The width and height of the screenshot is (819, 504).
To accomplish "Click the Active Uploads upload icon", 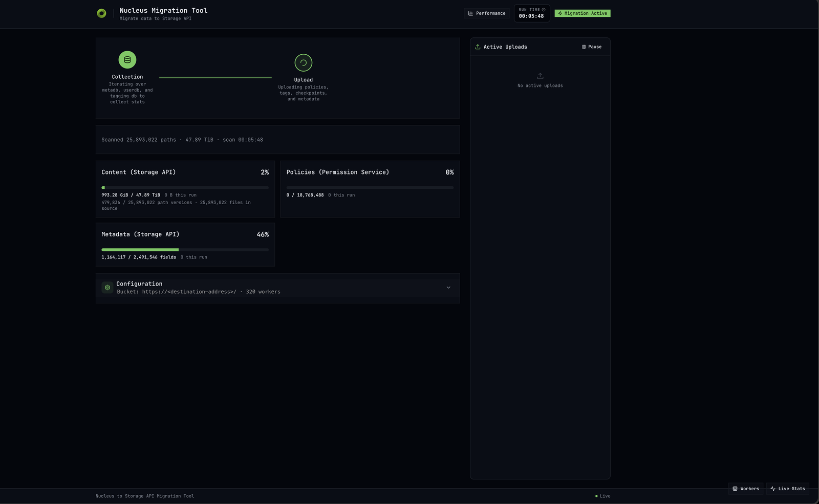I will [x=478, y=47].
